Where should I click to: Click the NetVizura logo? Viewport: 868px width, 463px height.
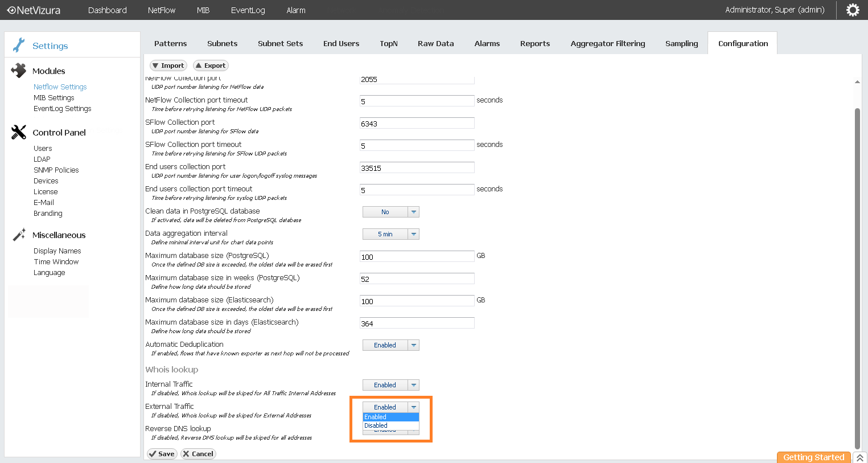[34, 10]
